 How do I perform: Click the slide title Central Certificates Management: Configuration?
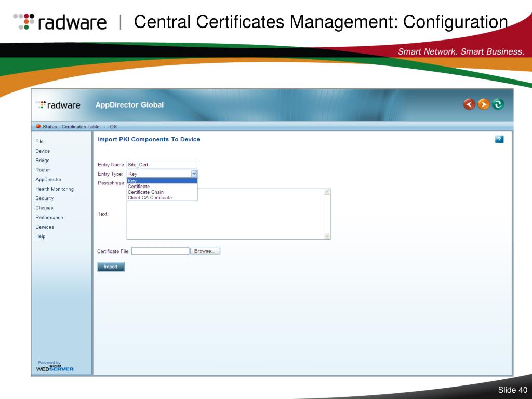(321, 22)
